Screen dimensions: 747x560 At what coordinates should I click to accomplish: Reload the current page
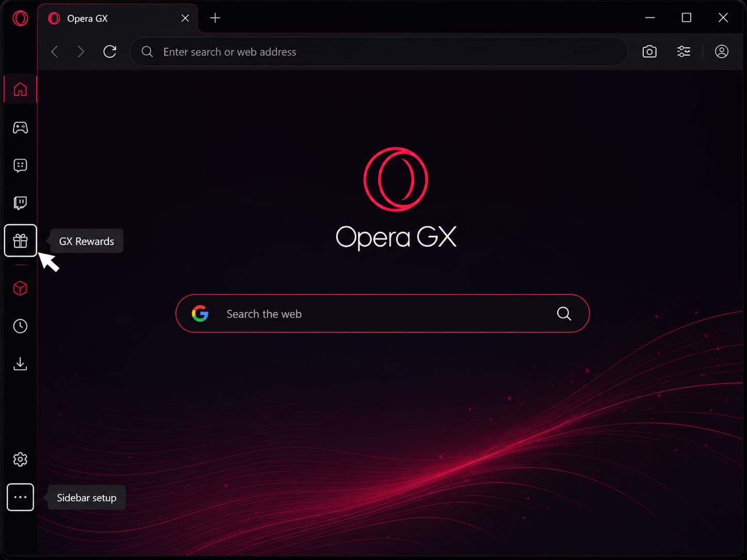click(110, 52)
